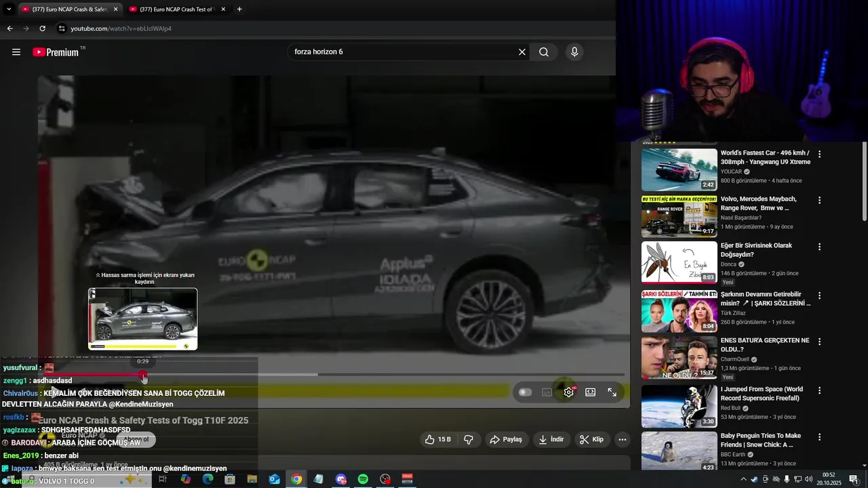
Task: Open a new browser tab
Action: tap(239, 9)
